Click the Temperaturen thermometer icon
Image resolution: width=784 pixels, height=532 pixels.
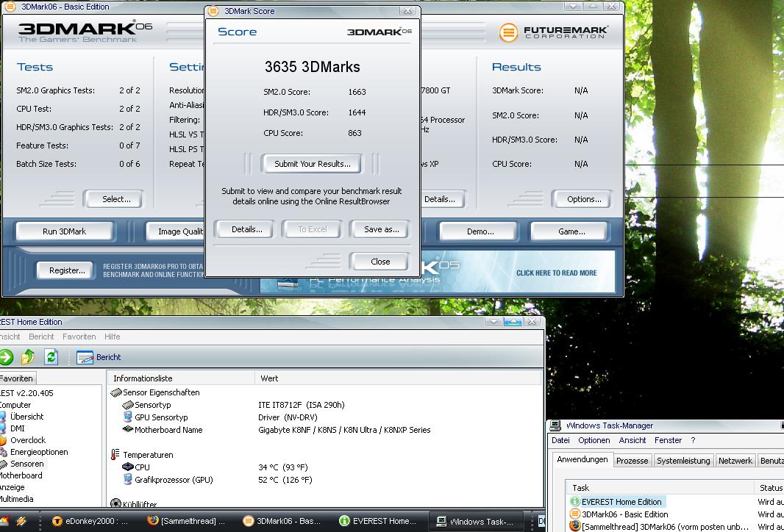[115, 455]
